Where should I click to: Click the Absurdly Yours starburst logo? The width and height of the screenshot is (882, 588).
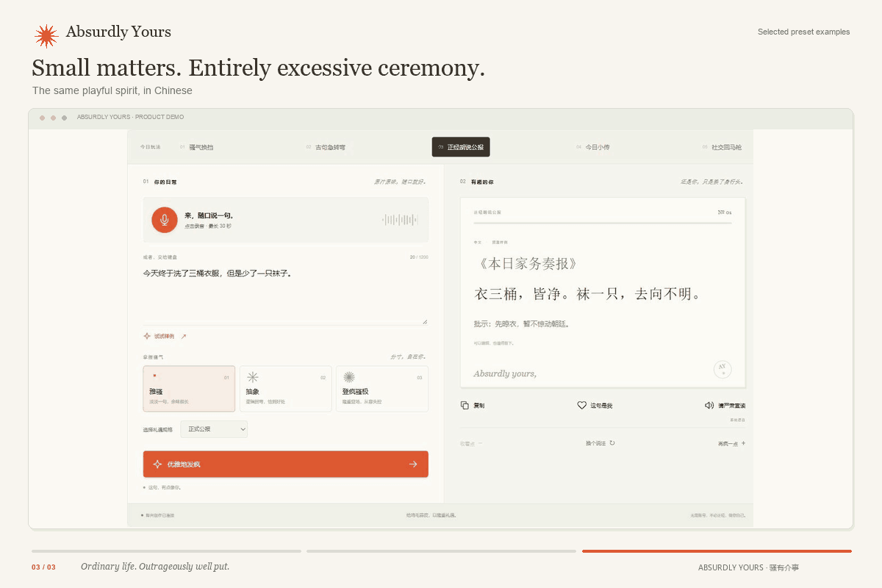46,36
